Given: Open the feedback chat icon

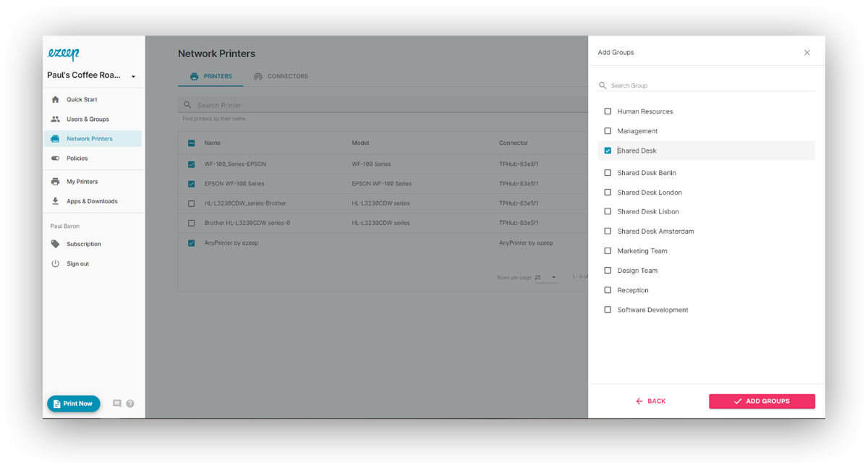Looking at the screenshot, I should click(116, 404).
